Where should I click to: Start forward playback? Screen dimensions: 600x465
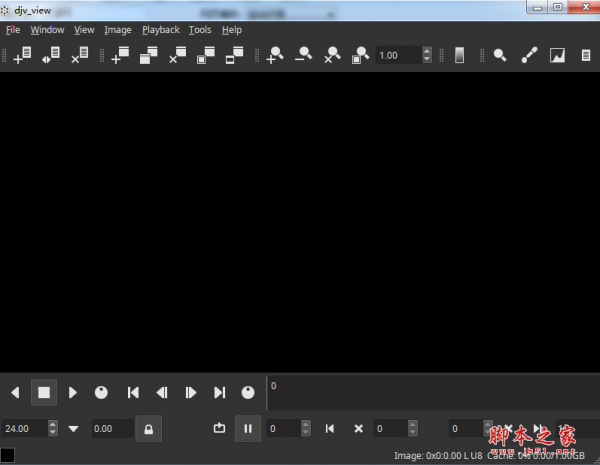tap(73, 393)
